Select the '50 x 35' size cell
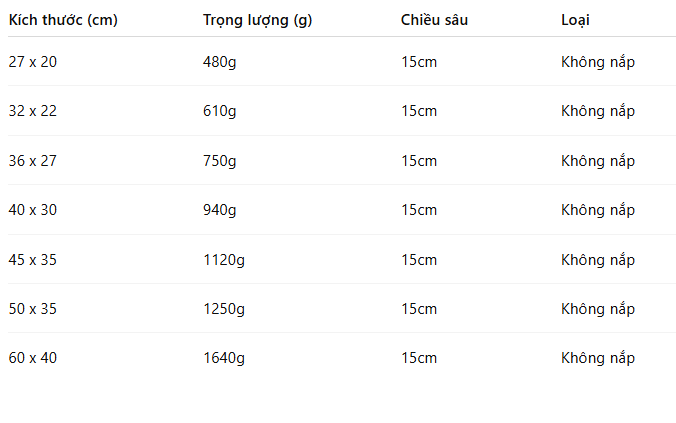This screenshot has height=423, width=676. click(x=33, y=309)
